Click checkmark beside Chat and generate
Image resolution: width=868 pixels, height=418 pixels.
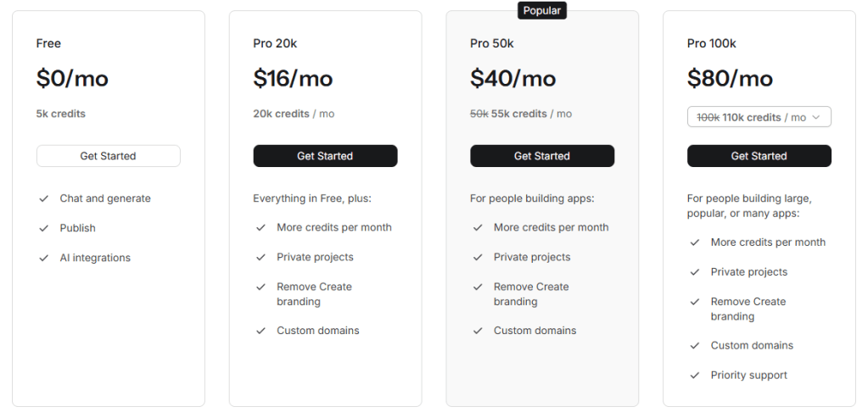[43, 198]
